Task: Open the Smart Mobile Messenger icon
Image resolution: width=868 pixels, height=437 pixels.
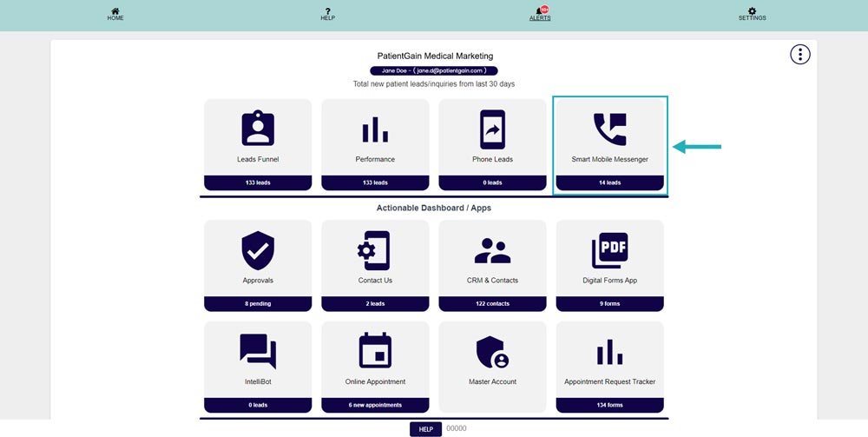Action: pos(609,129)
